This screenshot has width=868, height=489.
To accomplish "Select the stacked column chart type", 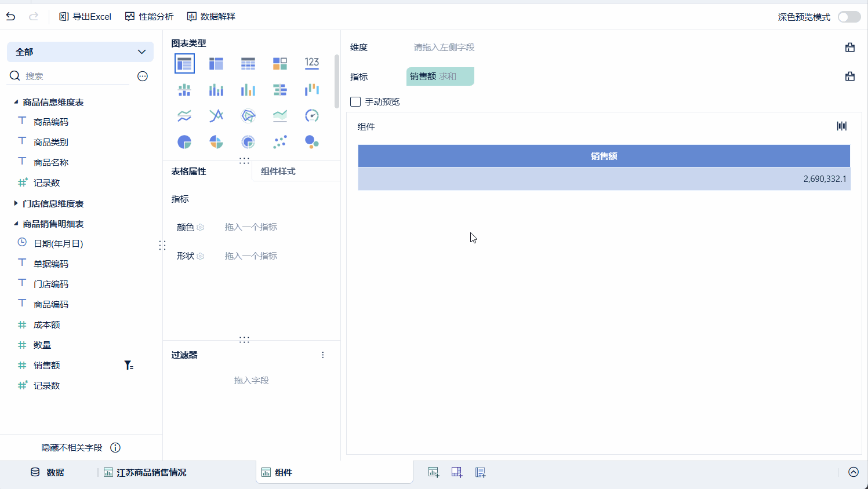I will [x=216, y=90].
